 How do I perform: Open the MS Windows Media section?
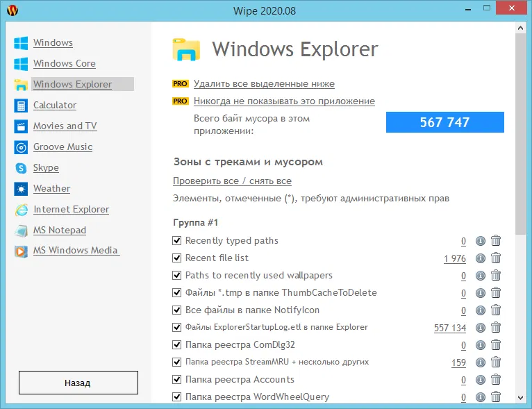point(76,250)
